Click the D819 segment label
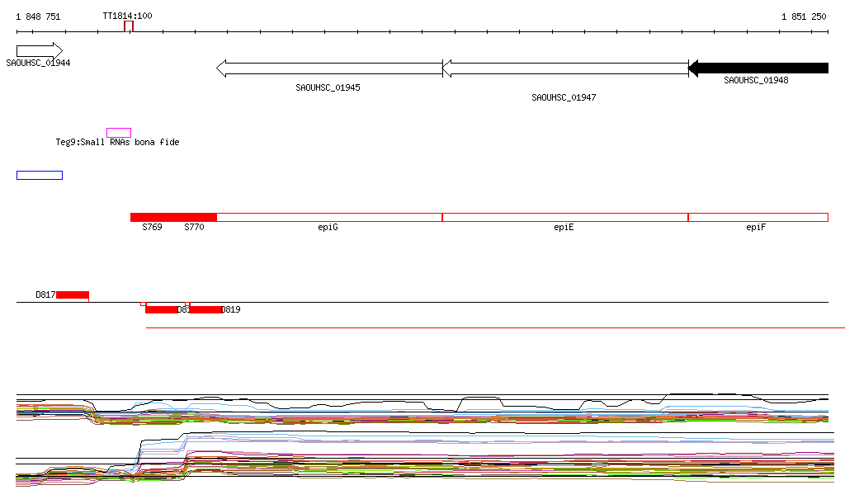This screenshot has width=845, height=504. click(x=231, y=310)
